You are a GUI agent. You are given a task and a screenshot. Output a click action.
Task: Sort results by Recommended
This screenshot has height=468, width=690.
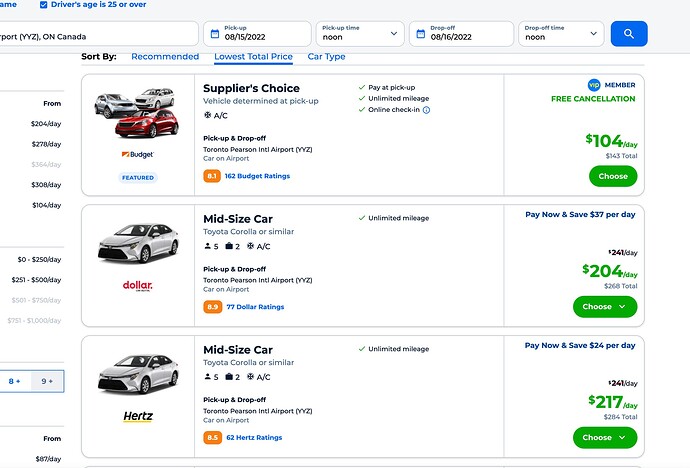tap(165, 57)
